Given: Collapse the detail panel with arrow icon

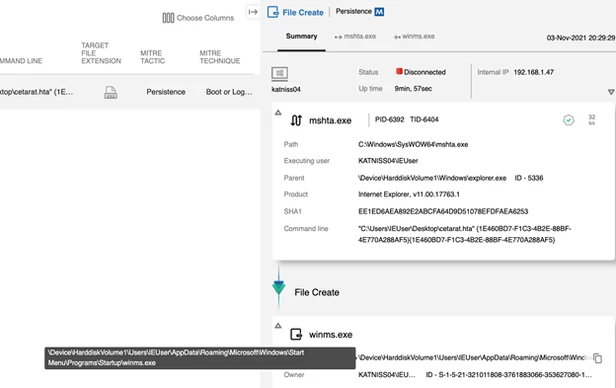Looking at the screenshot, I should click(253, 12).
